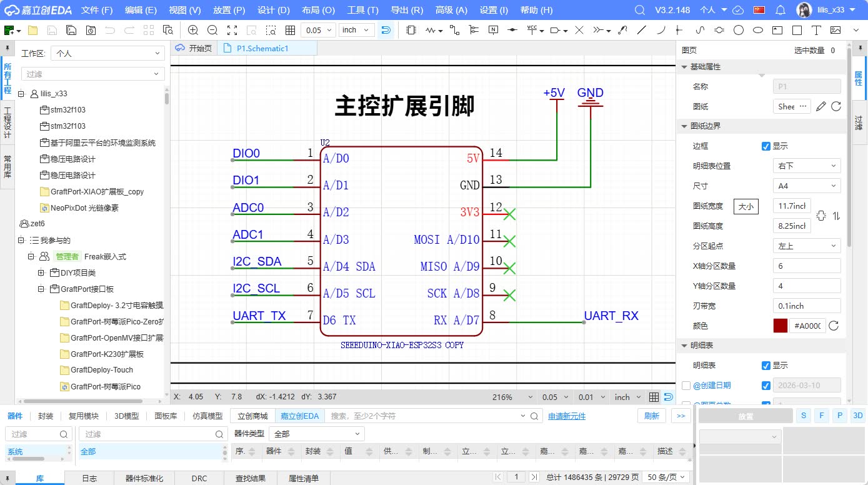Toggle the 明细表 显示 checkbox
The width and height of the screenshot is (868, 485).
click(x=766, y=366)
